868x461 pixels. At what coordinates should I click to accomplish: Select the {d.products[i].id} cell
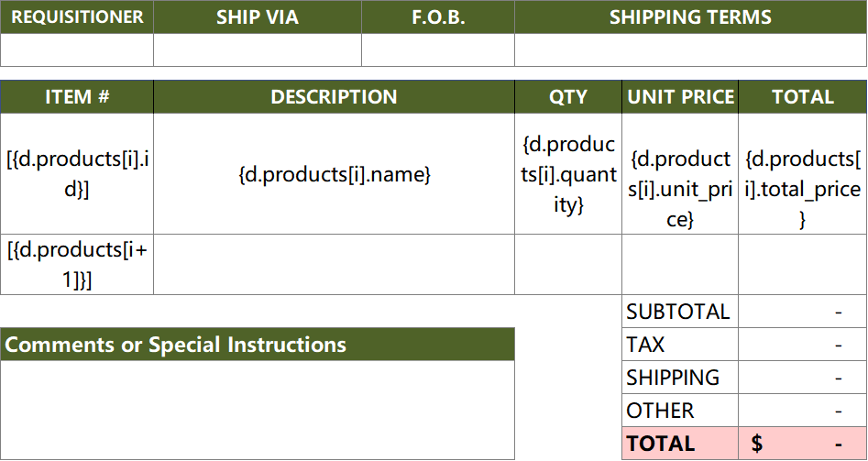77,174
